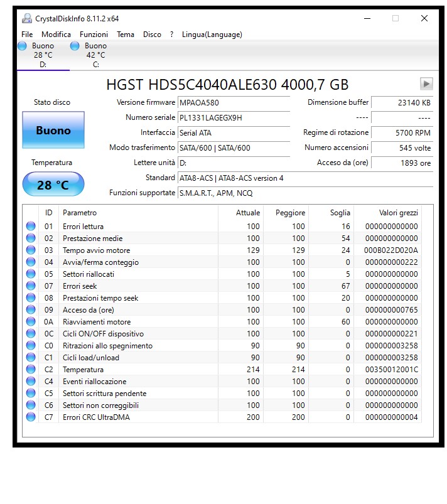
Task: Click the power-on count 545 volte
Action: coord(402,148)
